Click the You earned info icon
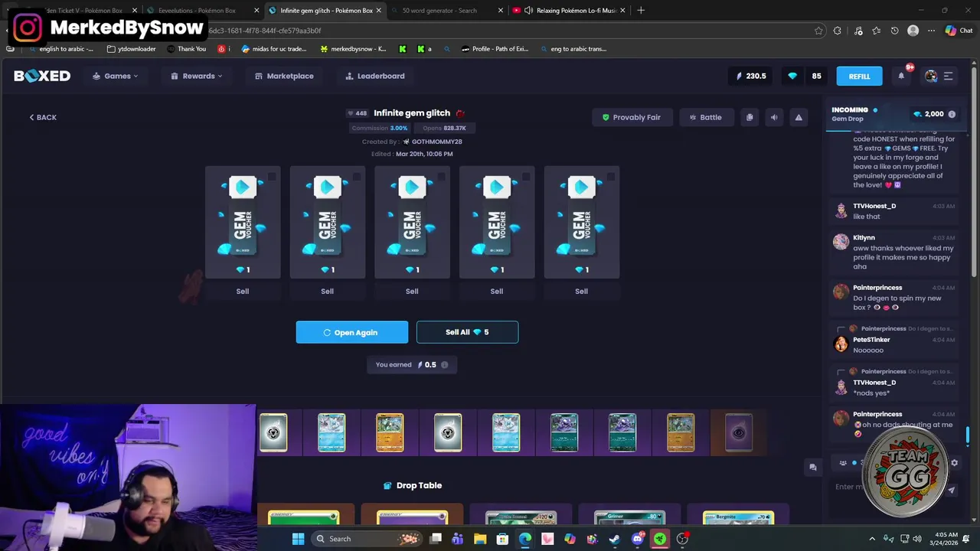 click(444, 365)
